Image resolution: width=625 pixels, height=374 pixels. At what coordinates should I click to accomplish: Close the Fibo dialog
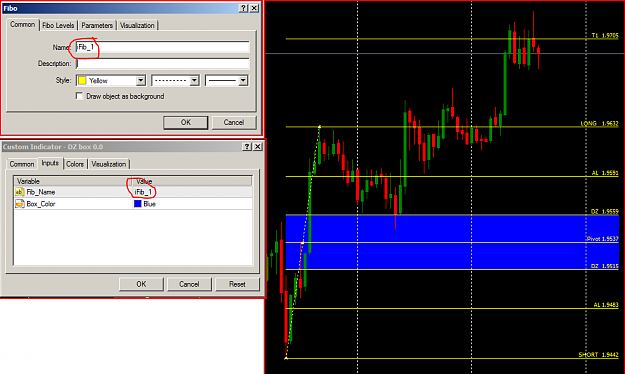click(x=254, y=8)
